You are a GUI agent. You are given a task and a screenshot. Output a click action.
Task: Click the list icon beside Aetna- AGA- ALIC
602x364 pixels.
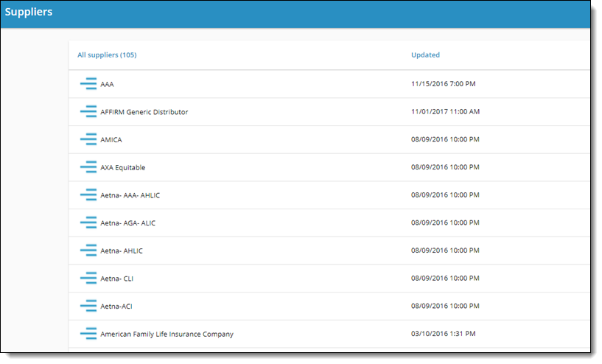[88, 223]
